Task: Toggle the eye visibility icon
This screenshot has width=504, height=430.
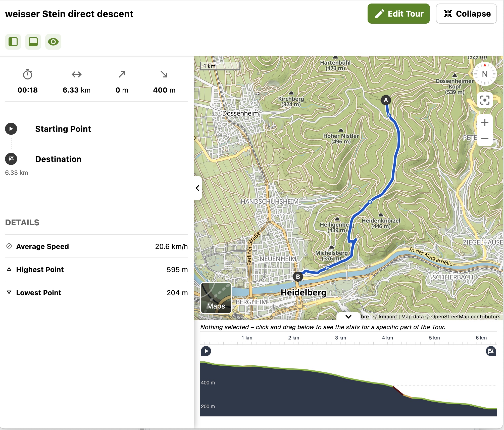Action: 53,42
